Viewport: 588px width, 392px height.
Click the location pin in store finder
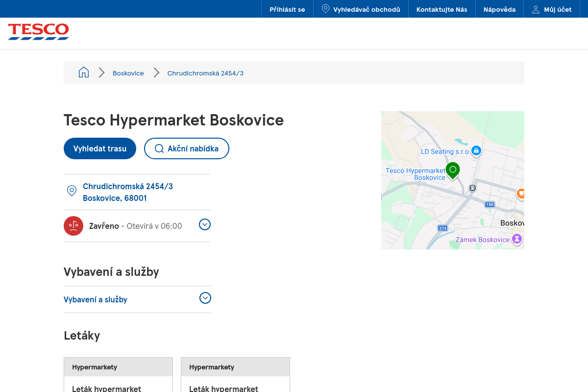(x=325, y=9)
